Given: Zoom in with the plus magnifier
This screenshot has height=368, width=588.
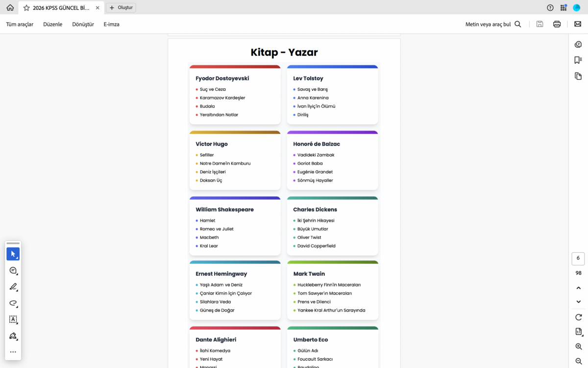Looking at the screenshot, I should tap(578, 346).
